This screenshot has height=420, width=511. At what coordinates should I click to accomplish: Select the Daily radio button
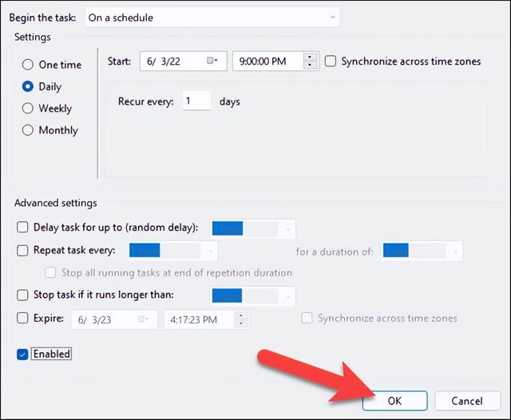pyautogui.click(x=28, y=86)
